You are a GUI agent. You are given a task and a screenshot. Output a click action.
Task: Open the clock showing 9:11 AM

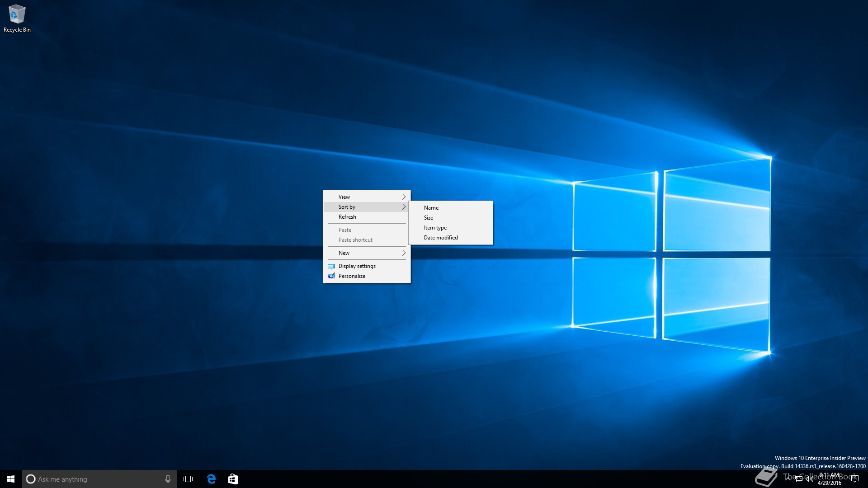click(829, 479)
